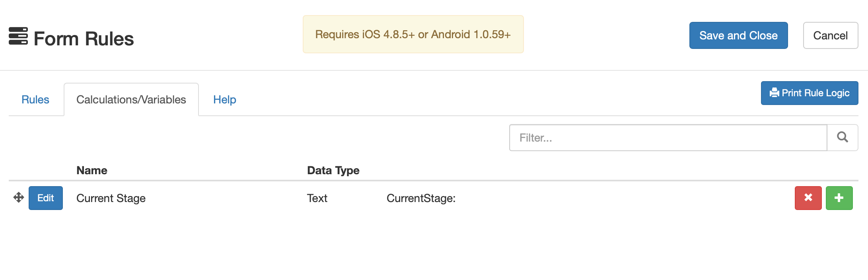Click the Text data type cell
The width and height of the screenshot is (868, 280).
click(x=317, y=198)
